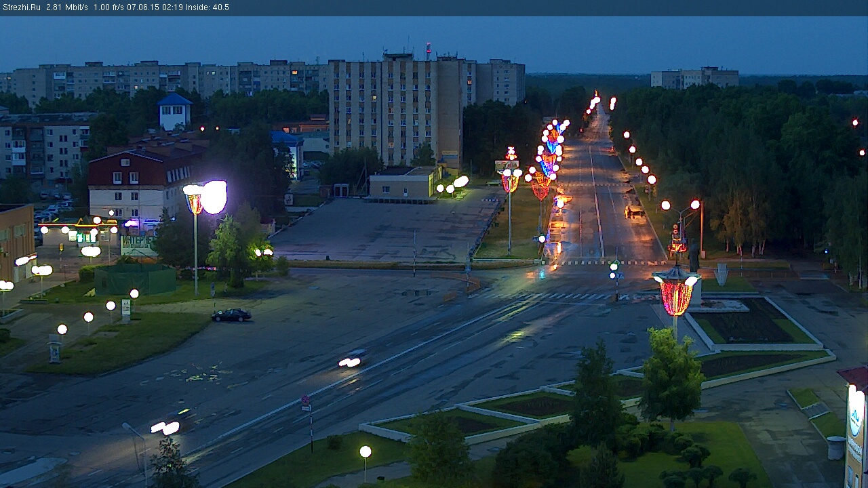Select the Inside: 40.5 temperature reading

click(208, 7)
